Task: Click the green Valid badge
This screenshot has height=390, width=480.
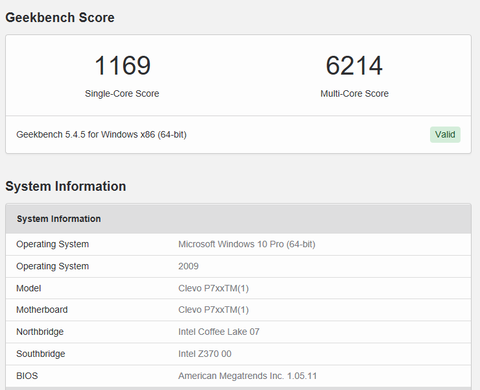Action: (x=445, y=135)
